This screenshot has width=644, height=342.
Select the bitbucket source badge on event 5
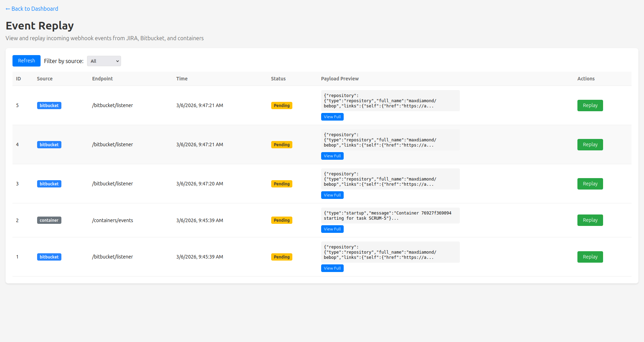click(x=49, y=105)
